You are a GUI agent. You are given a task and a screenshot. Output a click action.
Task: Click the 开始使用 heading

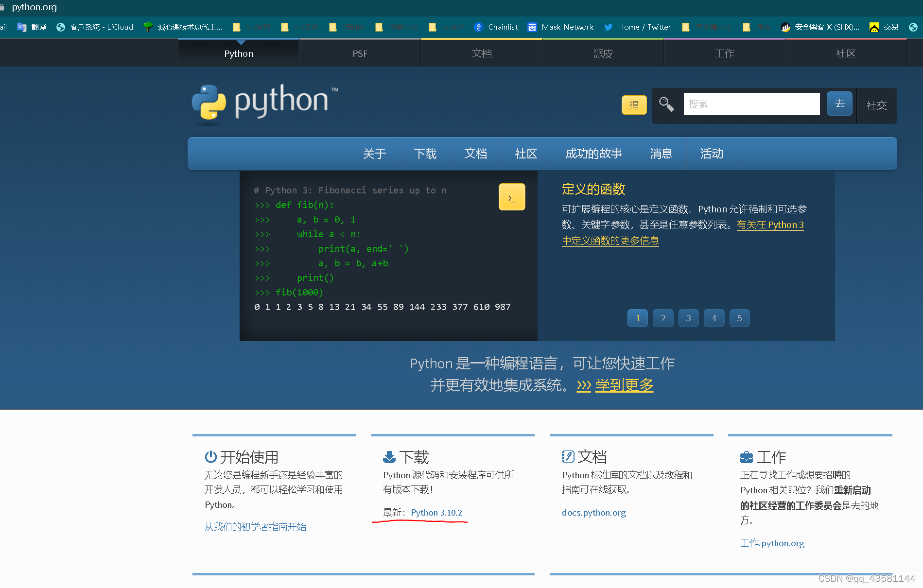249,457
